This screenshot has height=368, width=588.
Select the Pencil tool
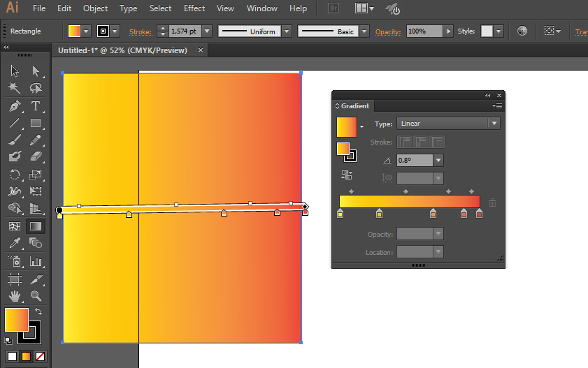coord(36,140)
